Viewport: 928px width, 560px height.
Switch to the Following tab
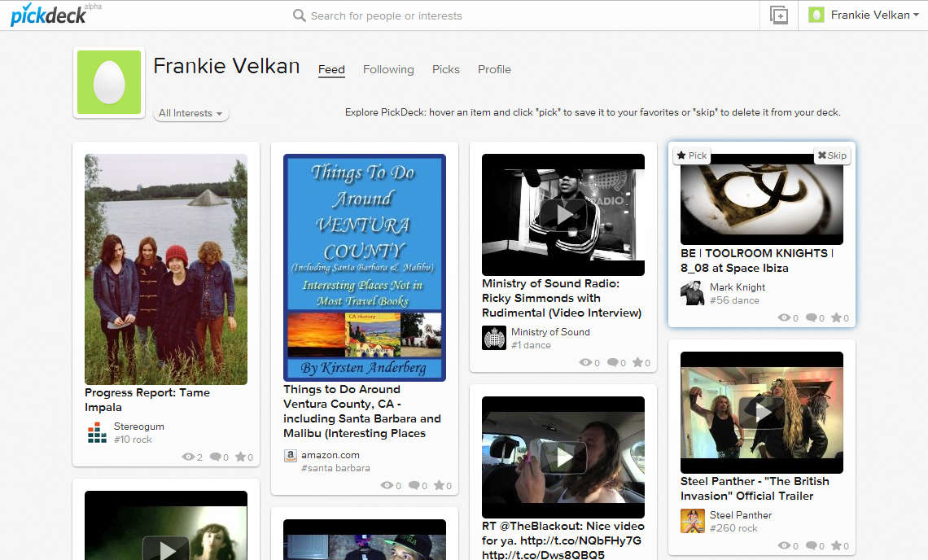(x=388, y=70)
